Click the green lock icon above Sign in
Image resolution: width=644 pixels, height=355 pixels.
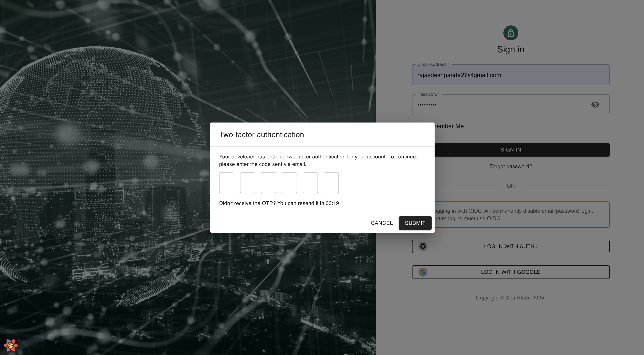tap(510, 33)
